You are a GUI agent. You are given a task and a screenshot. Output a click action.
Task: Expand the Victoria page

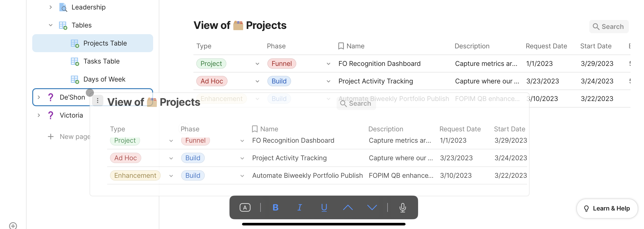(x=39, y=115)
